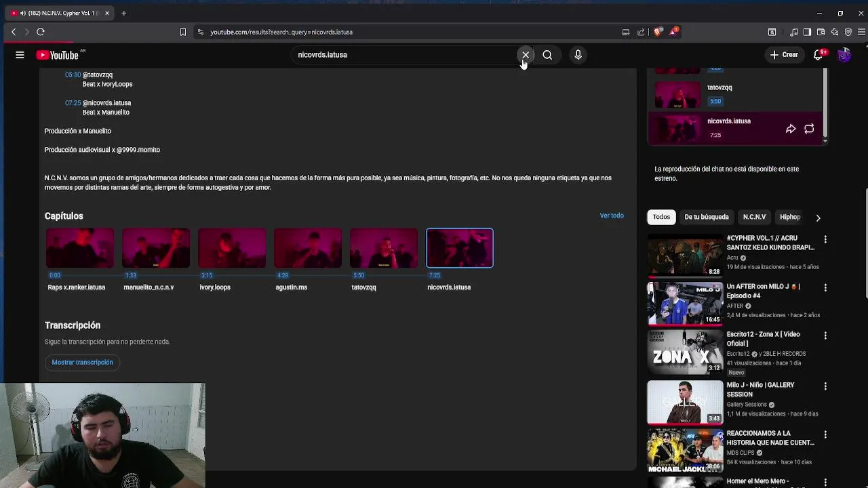868x488 pixels.
Task: Reload the page
Action: (x=41, y=32)
